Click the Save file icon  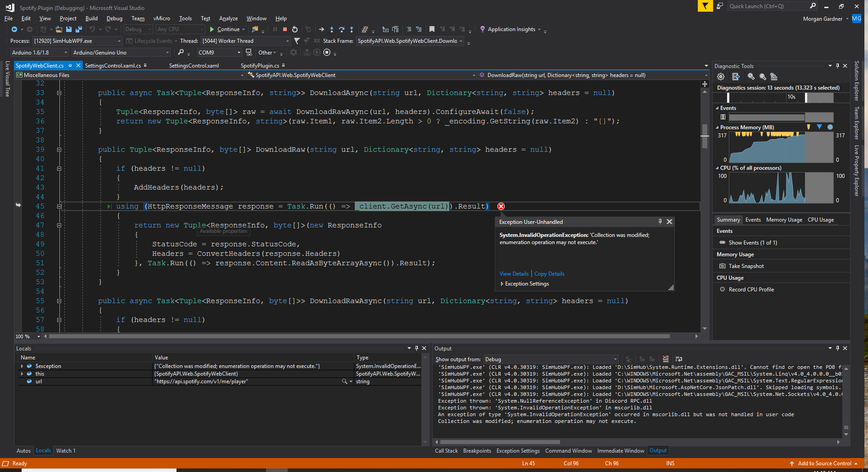69,29
